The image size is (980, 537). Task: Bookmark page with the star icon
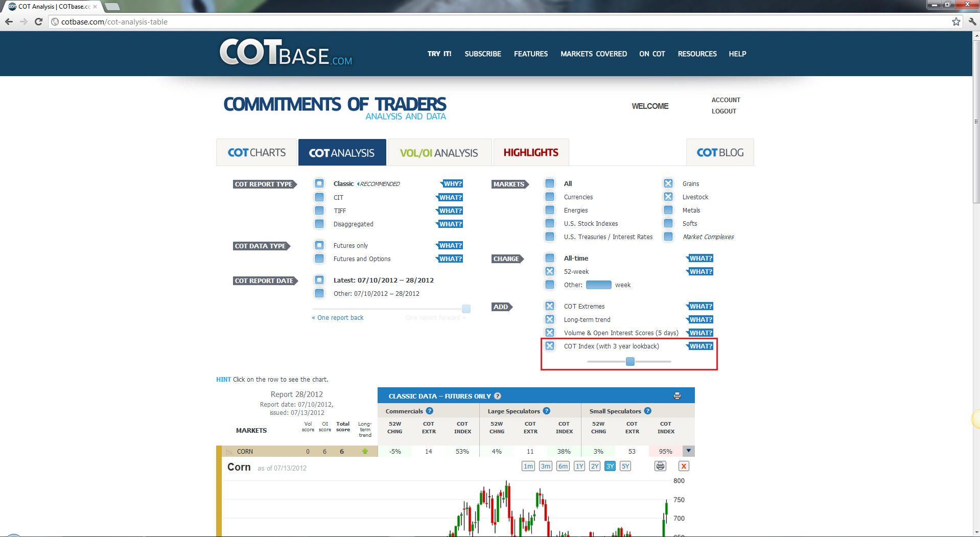tap(956, 21)
